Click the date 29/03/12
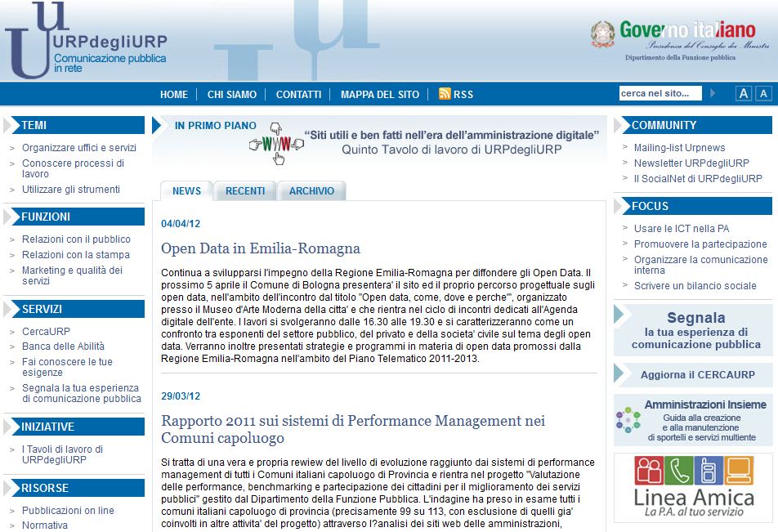The image size is (778, 532). 181,396
